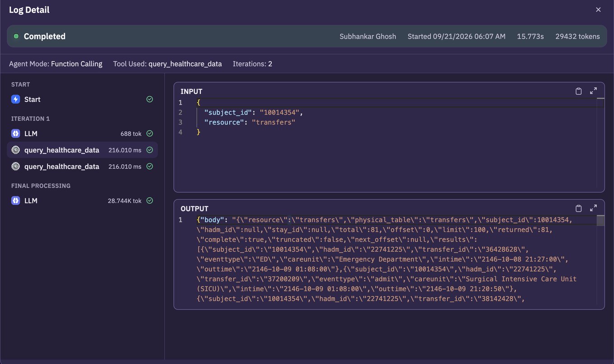The width and height of the screenshot is (614, 364).
Task: Click the success checkmark on the 28.744K tok row
Action: click(150, 201)
